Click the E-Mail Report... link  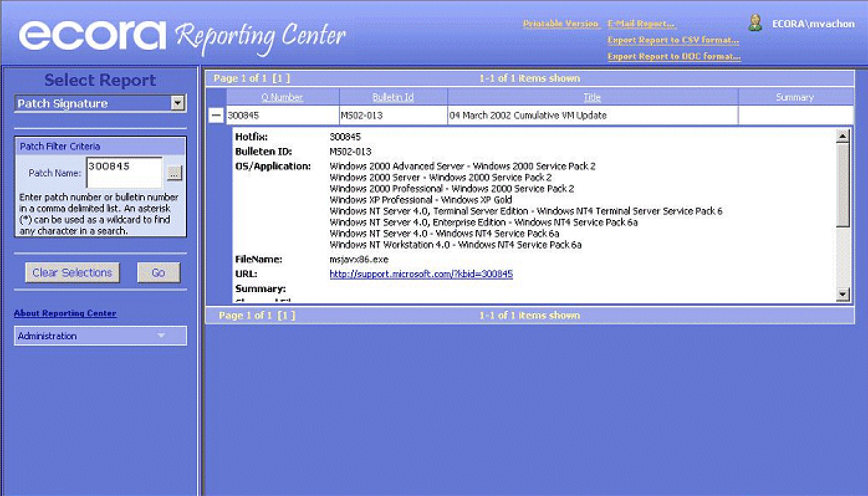(641, 24)
